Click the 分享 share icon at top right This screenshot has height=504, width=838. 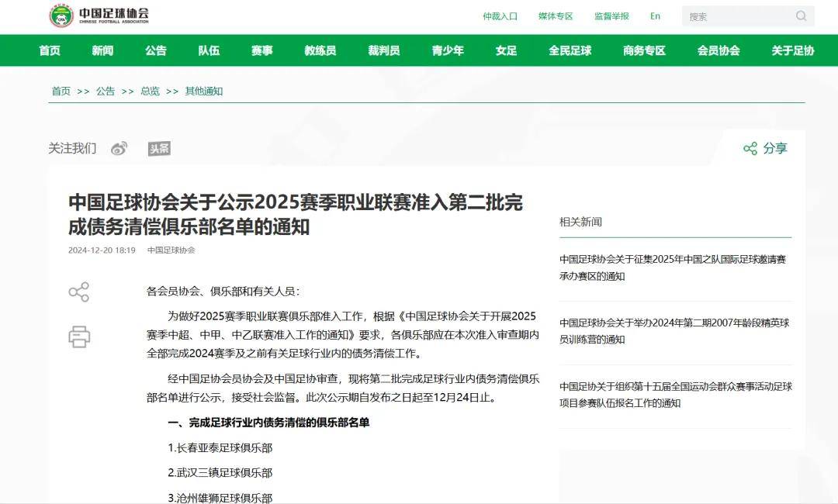[750, 148]
